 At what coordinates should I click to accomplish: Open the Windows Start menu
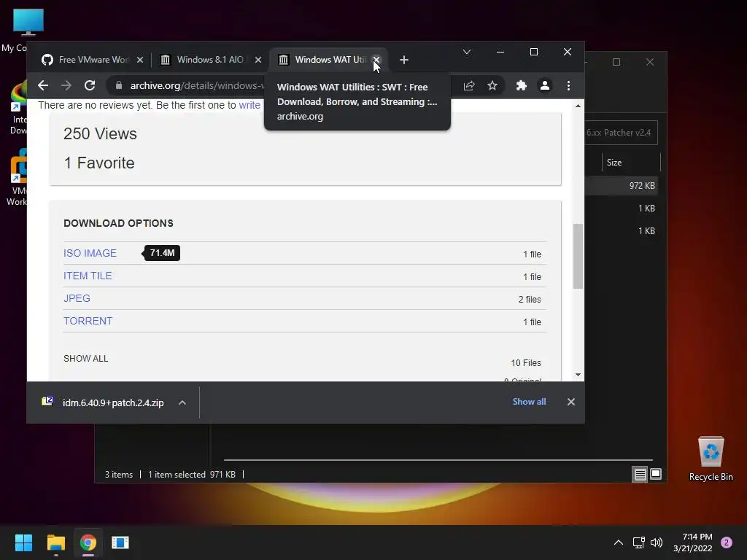click(x=23, y=542)
